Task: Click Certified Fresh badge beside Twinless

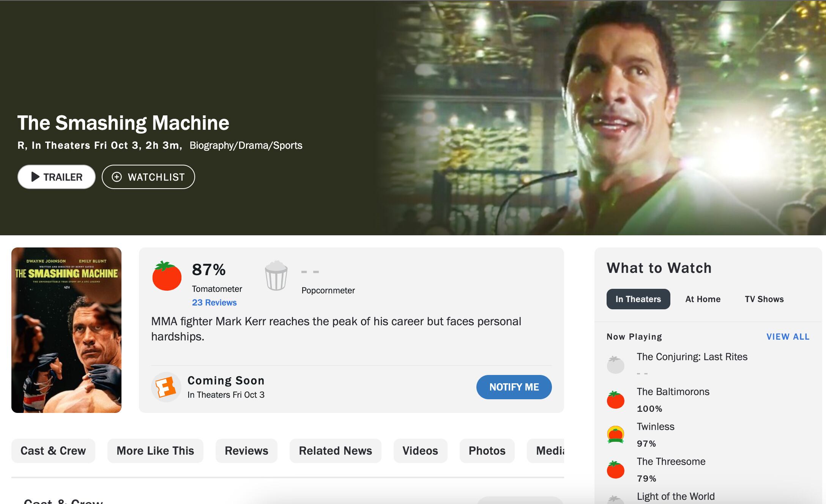Action: coord(615,435)
